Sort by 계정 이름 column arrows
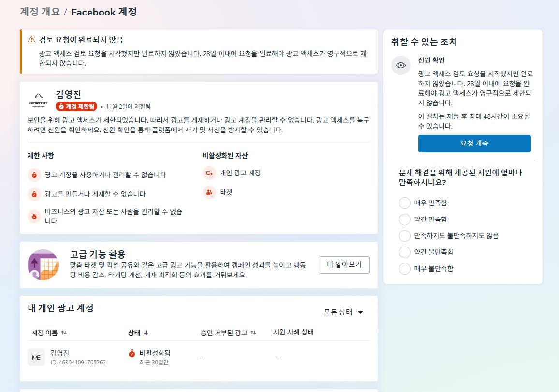This screenshot has height=392, width=559. coord(64,333)
